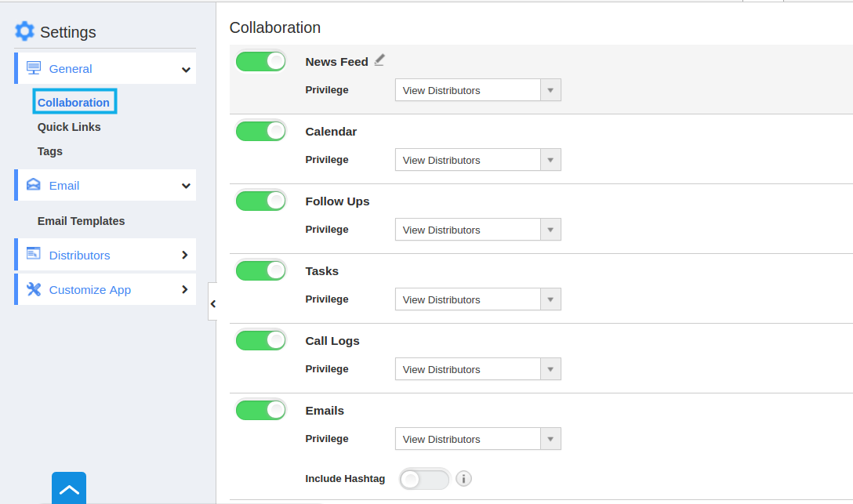The image size is (853, 504).
Task: Toggle off the Emails switch
Action: click(260, 410)
